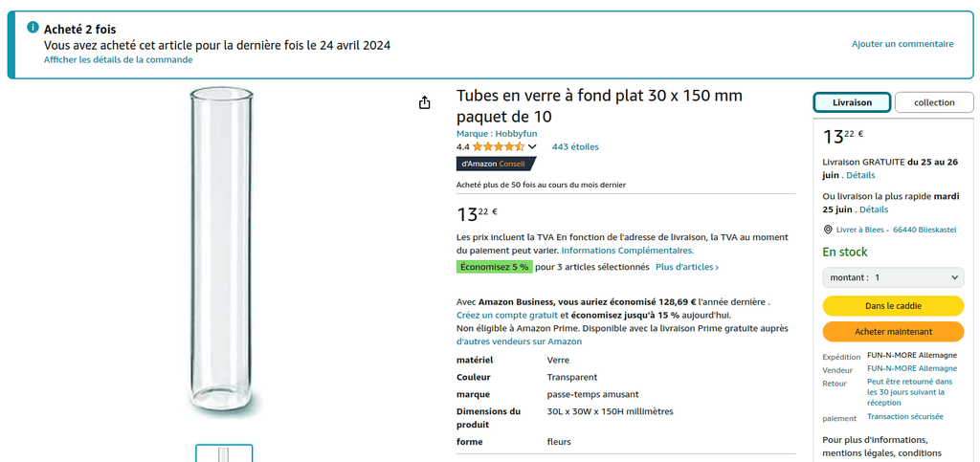Click Créez un compte gratuit link

click(507, 316)
